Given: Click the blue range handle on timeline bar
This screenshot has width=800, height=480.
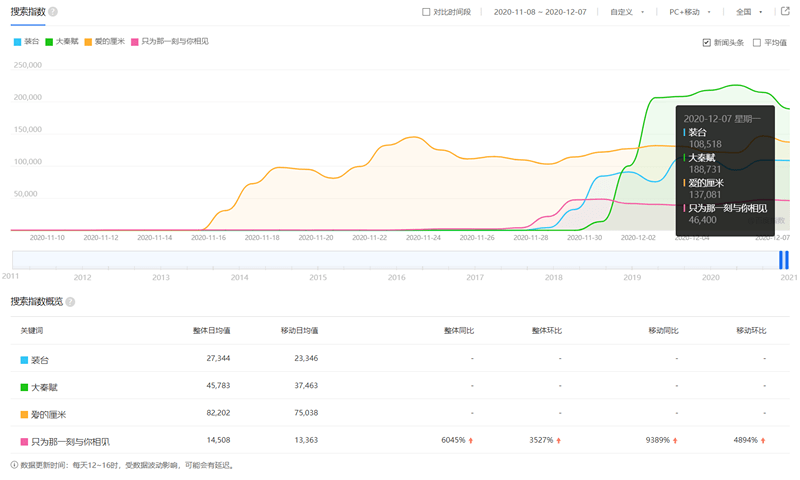Looking at the screenshot, I should coord(784,260).
